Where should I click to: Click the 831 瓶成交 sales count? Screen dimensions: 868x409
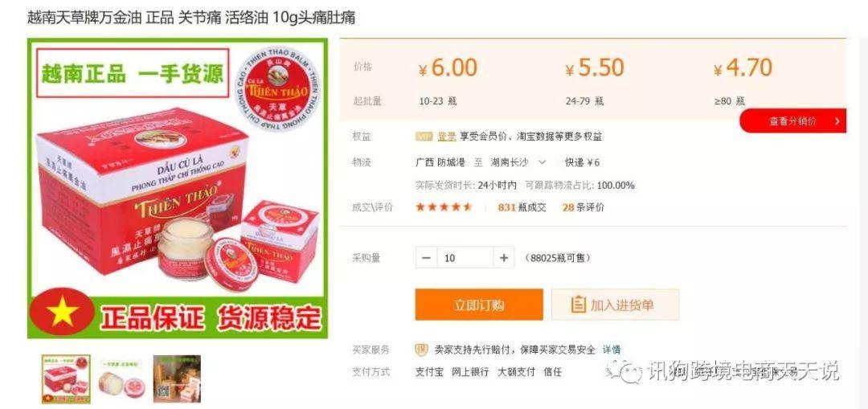pyautogui.click(x=522, y=207)
